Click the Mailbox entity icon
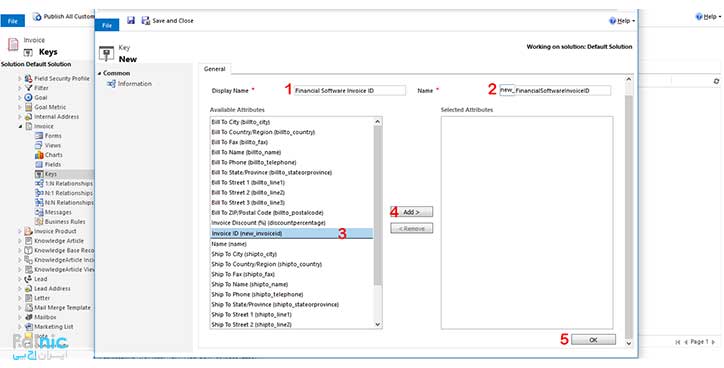This screenshot has width=724, height=368. 29,317
